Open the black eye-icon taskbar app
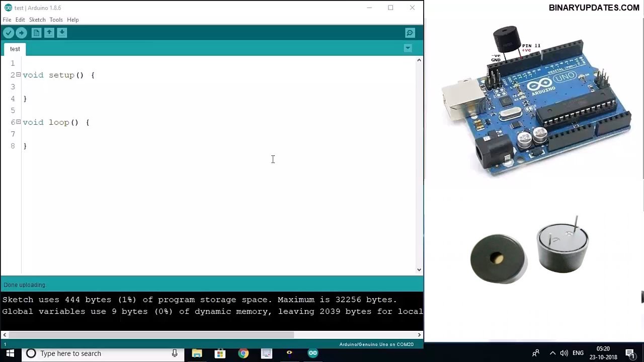The height and width of the screenshot is (362, 644). (x=289, y=353)
